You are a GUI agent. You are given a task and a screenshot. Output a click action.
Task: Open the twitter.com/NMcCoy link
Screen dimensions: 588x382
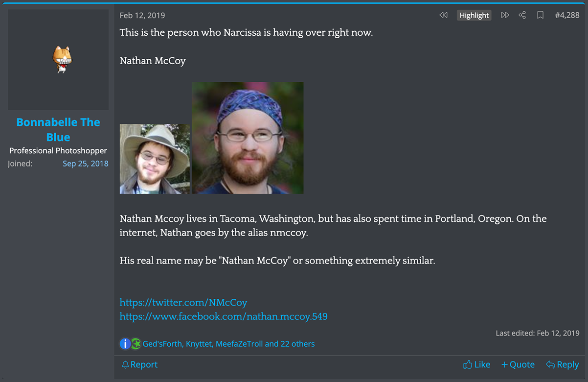pos(183,303)
